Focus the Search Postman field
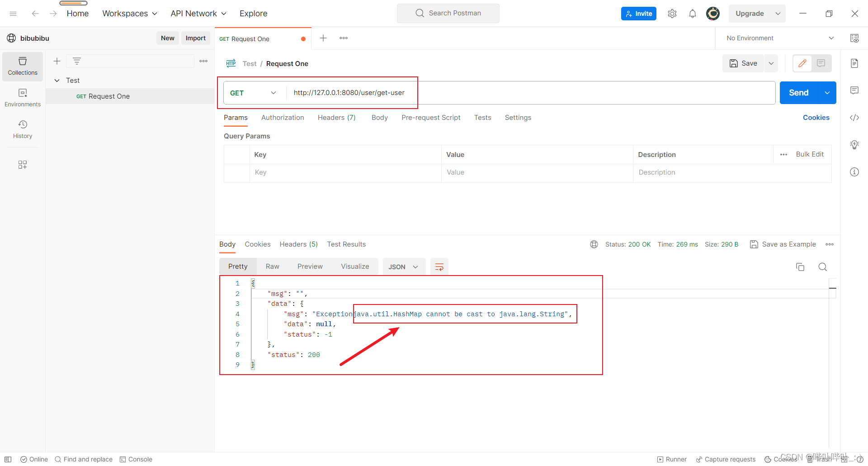This screenshot has width=868, height=466. pyautogui.click(x=448, y=13)
